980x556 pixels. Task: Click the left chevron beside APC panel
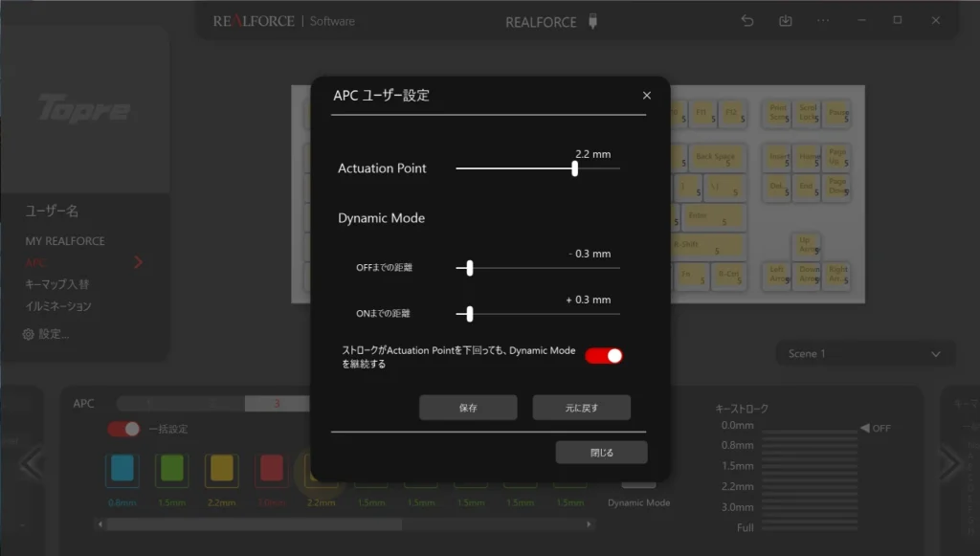pos(31,464)
